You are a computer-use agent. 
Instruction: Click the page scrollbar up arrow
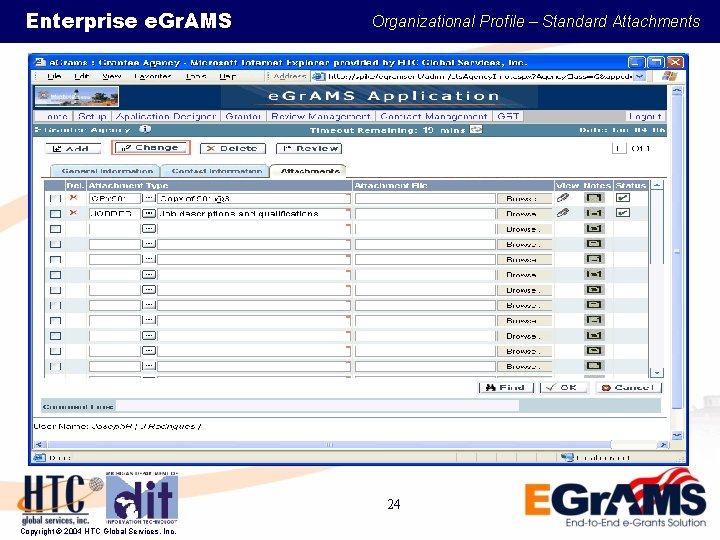pyautogui.click(x=677, y=90)
